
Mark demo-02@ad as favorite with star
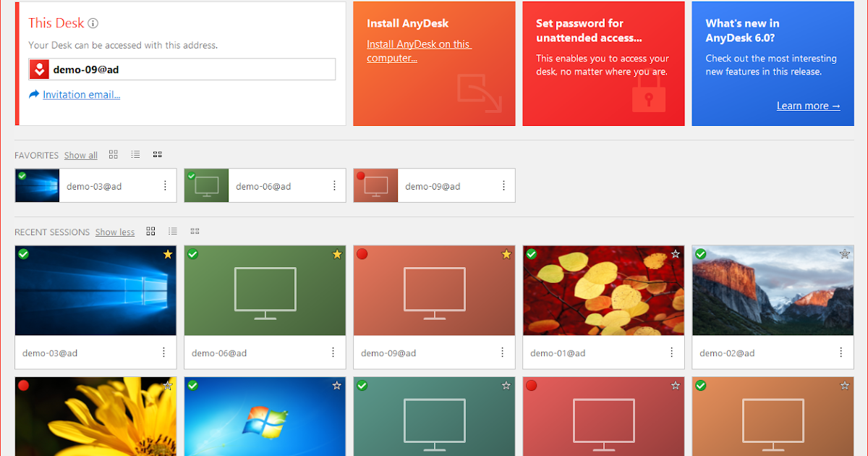tap(845, 254)
